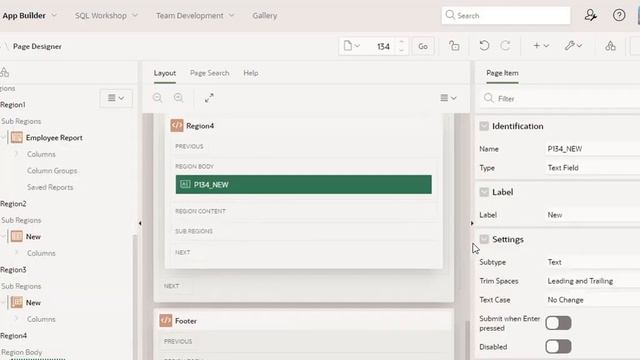Open the App Builder menu
The image size is (640, 360).
point(29,16)
